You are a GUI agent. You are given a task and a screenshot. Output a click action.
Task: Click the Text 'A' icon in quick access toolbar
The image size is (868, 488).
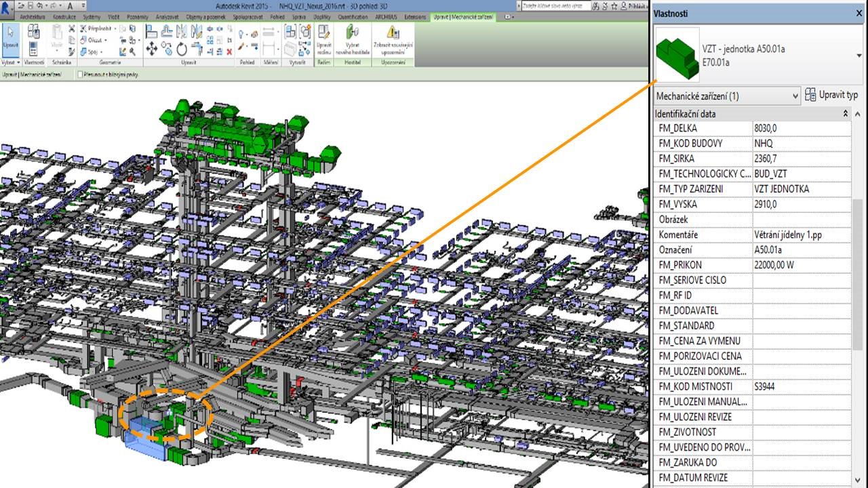click(x=70, y=5)
